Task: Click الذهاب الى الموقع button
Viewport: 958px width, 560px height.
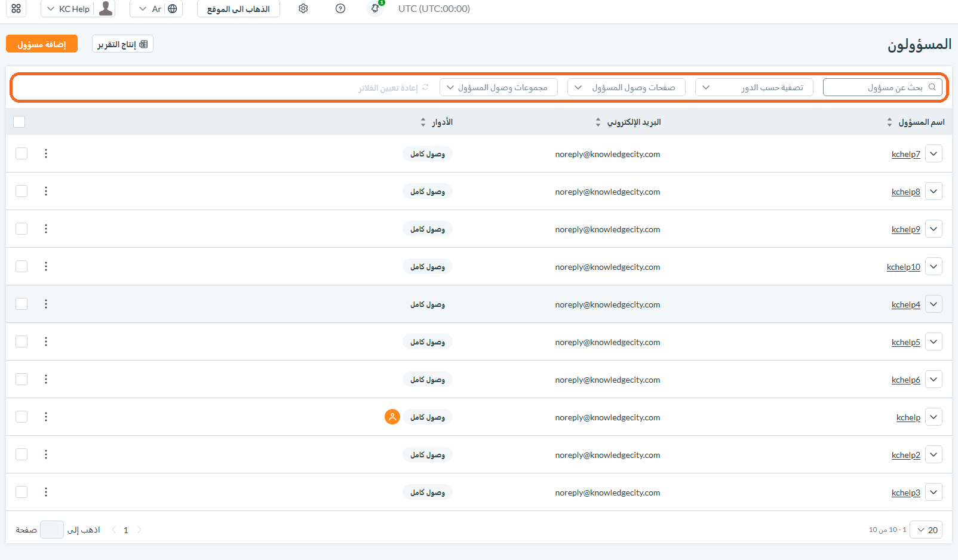Action: 238,8
